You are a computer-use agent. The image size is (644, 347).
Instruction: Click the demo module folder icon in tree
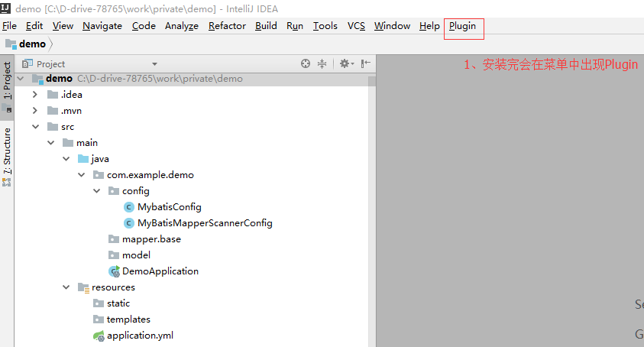[x=37, y=79]
